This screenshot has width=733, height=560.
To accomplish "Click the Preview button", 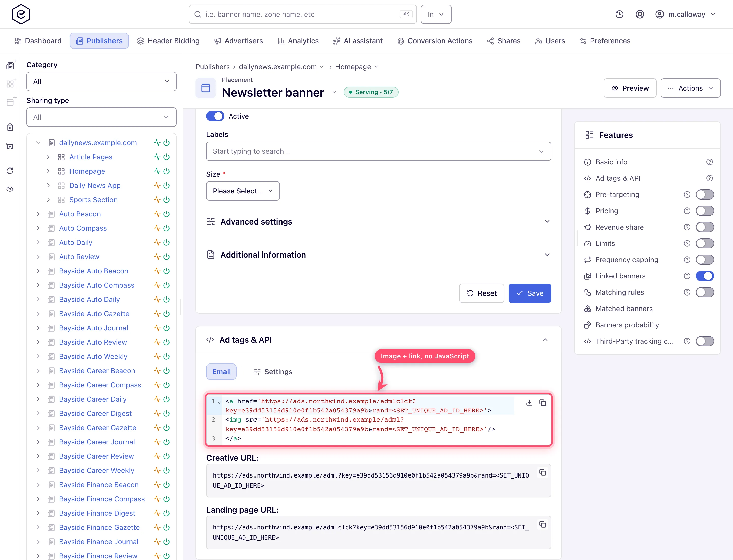I will point(630,88).
